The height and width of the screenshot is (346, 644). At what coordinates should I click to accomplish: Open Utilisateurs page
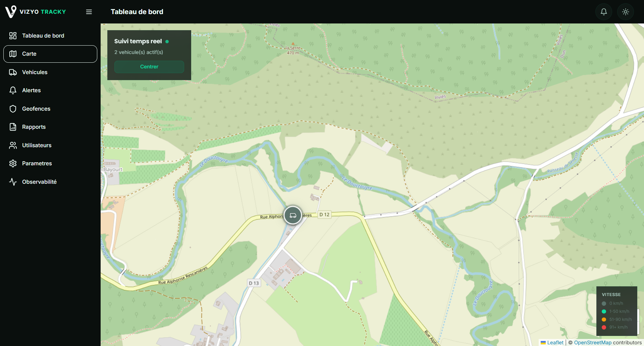click(50, 145)
